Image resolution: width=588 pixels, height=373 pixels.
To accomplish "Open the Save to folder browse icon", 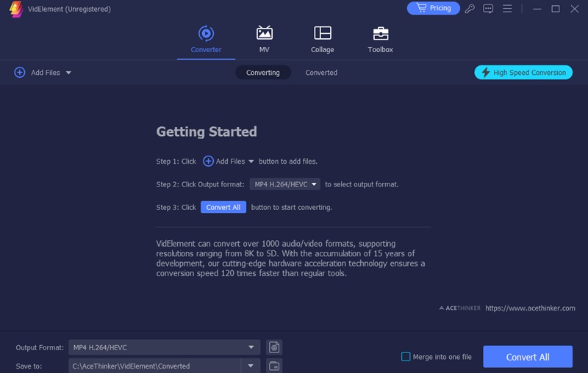I will pyautogui.click(x=274, y=366).
